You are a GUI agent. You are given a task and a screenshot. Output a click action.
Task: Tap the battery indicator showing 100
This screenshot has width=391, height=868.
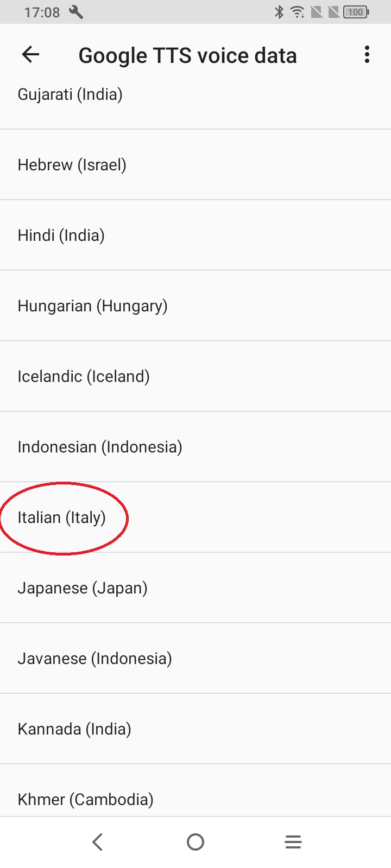(x=356, y=12)
